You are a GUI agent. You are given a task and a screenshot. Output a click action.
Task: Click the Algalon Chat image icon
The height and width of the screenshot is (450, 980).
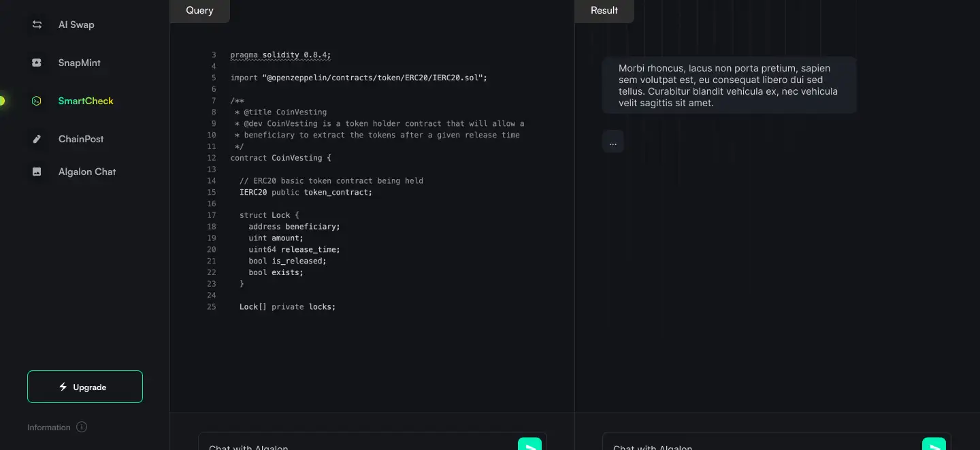click(37, 172)
